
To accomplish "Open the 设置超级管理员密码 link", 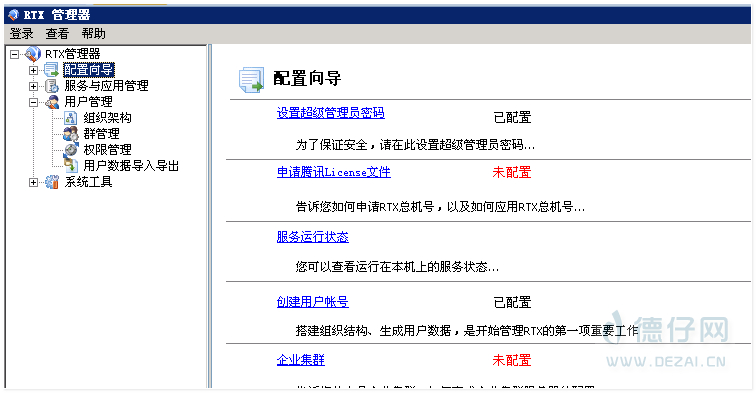I will (331, 113).
